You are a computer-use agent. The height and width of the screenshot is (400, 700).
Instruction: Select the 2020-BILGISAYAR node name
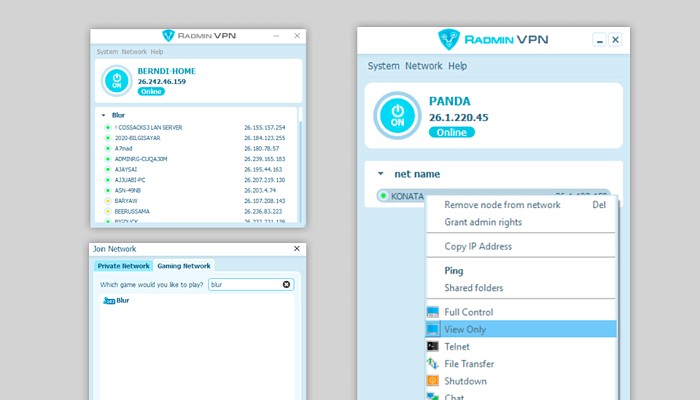click(x=138, y=138)
